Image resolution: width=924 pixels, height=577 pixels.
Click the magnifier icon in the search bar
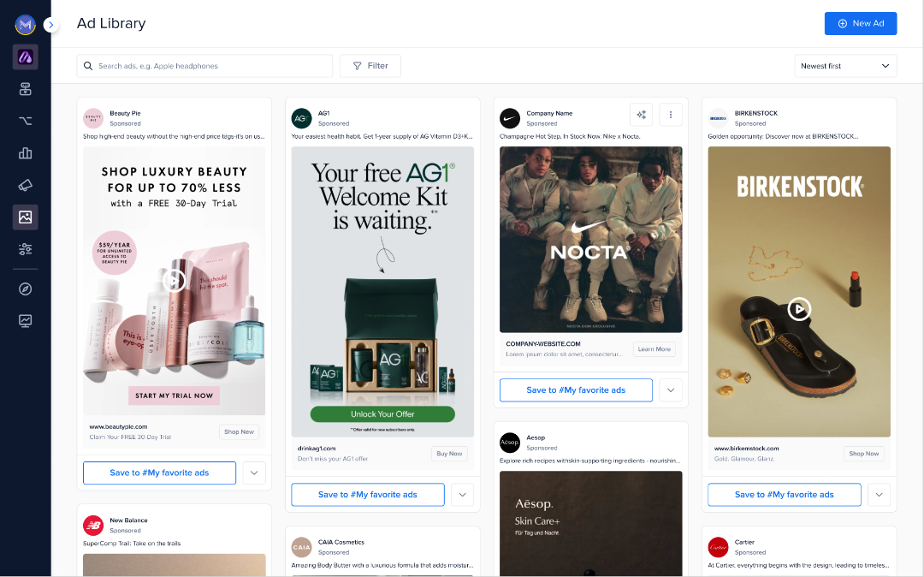[x=88, y=65]
